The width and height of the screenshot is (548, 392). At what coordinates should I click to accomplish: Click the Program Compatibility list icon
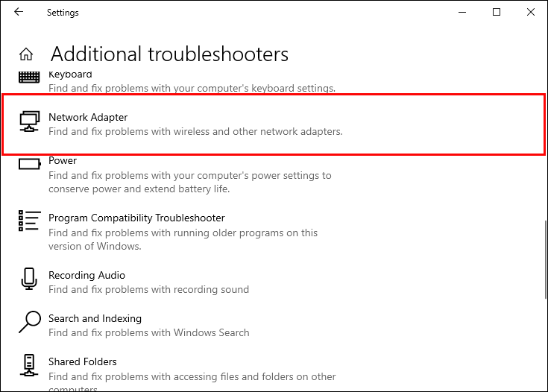[29, 221]
